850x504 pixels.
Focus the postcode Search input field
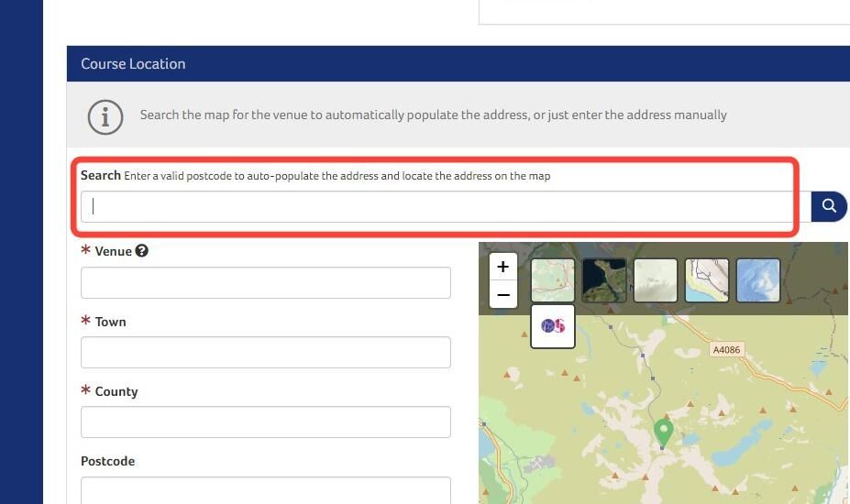coord(446,206)
